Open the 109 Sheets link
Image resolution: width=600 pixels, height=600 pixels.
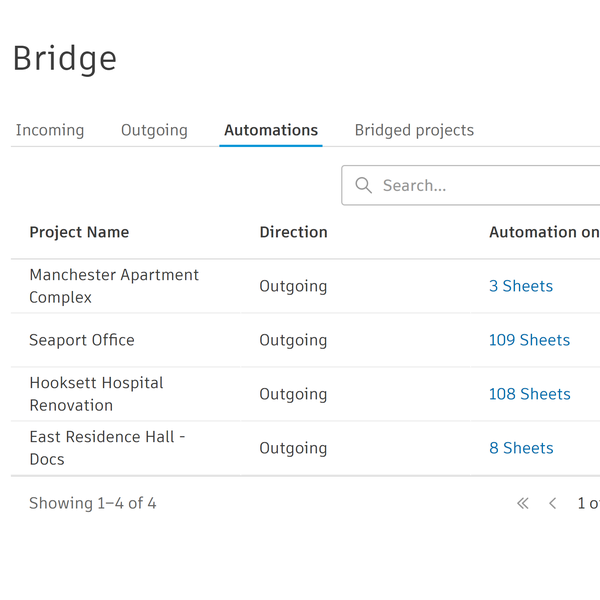click(x=529, y=340)
